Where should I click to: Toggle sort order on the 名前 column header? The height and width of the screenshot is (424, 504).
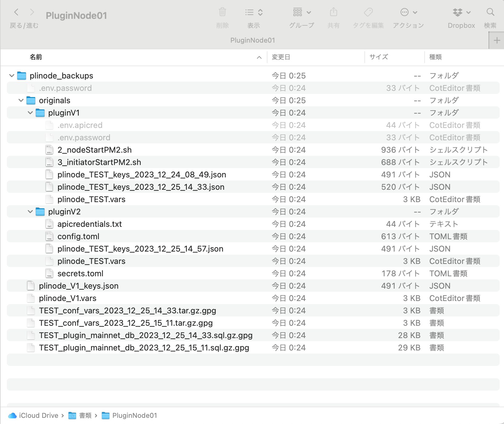tap(35, 57)
